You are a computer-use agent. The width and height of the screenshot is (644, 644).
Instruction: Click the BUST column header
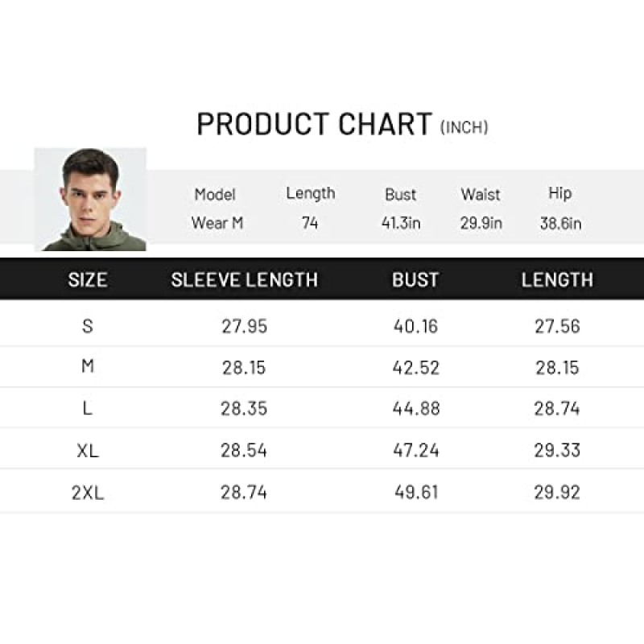(415, 279)
